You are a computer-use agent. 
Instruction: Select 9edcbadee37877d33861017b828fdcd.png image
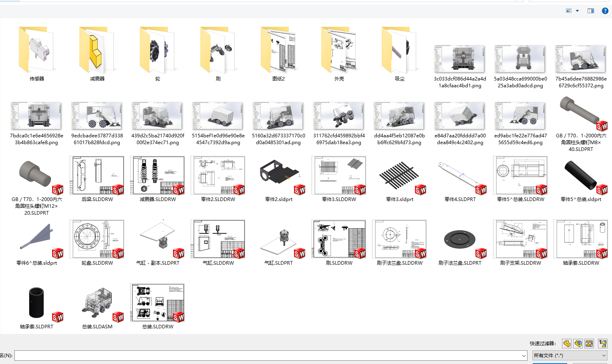coord(97,123)
